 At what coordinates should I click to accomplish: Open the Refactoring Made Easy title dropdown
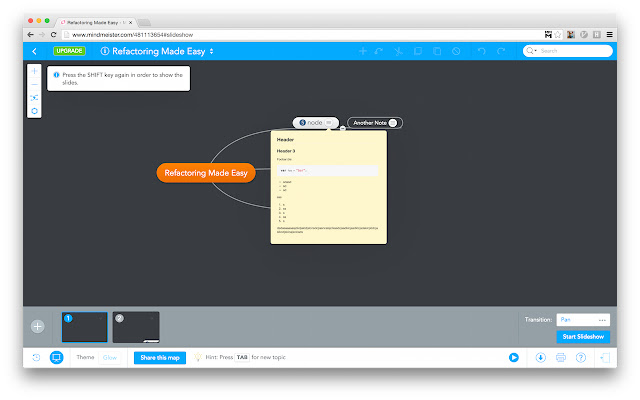[x=211, y=51]
